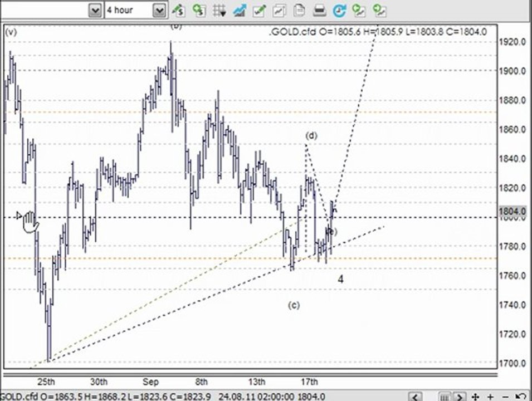Click the '(c)' wave label
This screenshot has height=401, width=532.
click(294, 305)
